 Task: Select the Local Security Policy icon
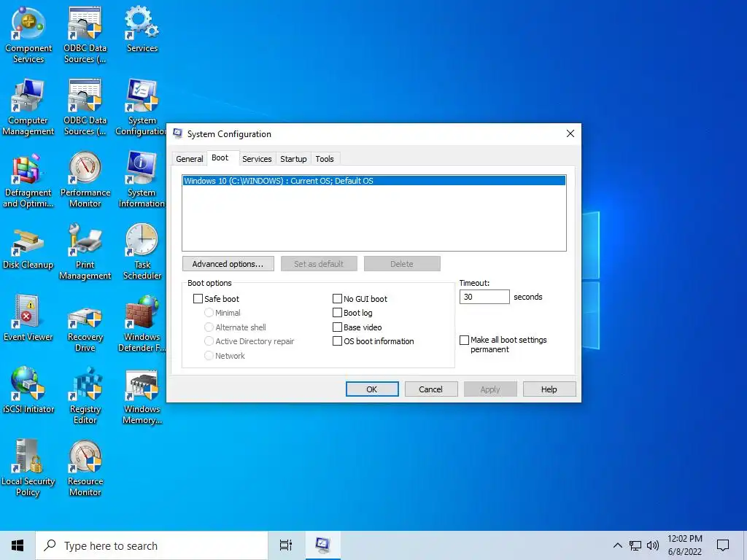click(28, 468)
